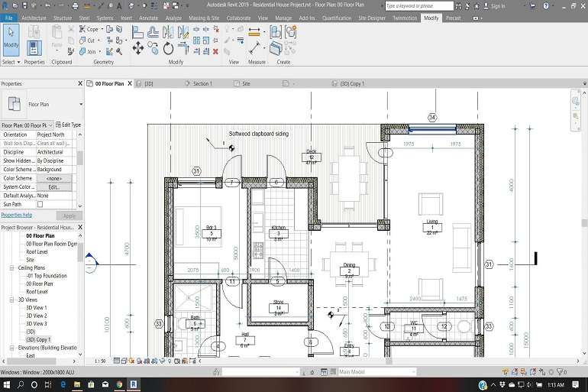This screenshot has width=588, height=392.
Task: Collapse the Ceiling Plans tree node
Action: [12, 267]
